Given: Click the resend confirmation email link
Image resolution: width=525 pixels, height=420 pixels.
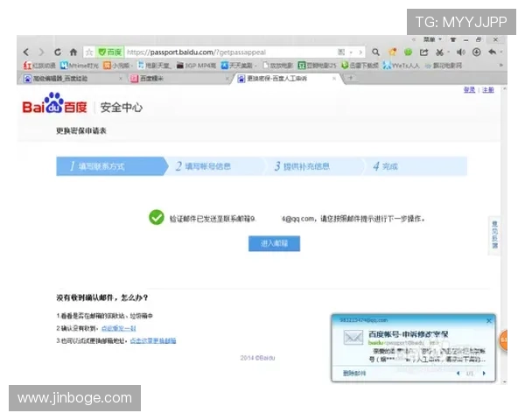Looking at the screenshot, I should pyautogui.click(x=118, y=328).
